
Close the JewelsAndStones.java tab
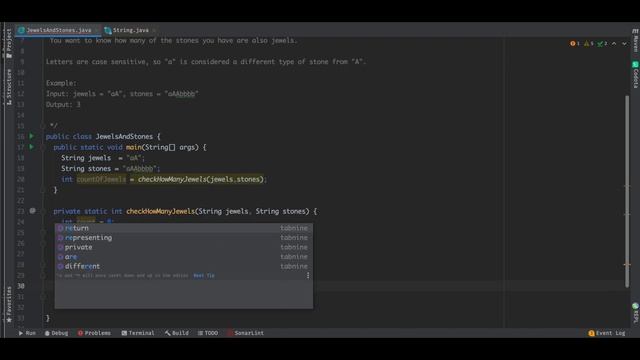pyautogui.click(x=96, y=30)
